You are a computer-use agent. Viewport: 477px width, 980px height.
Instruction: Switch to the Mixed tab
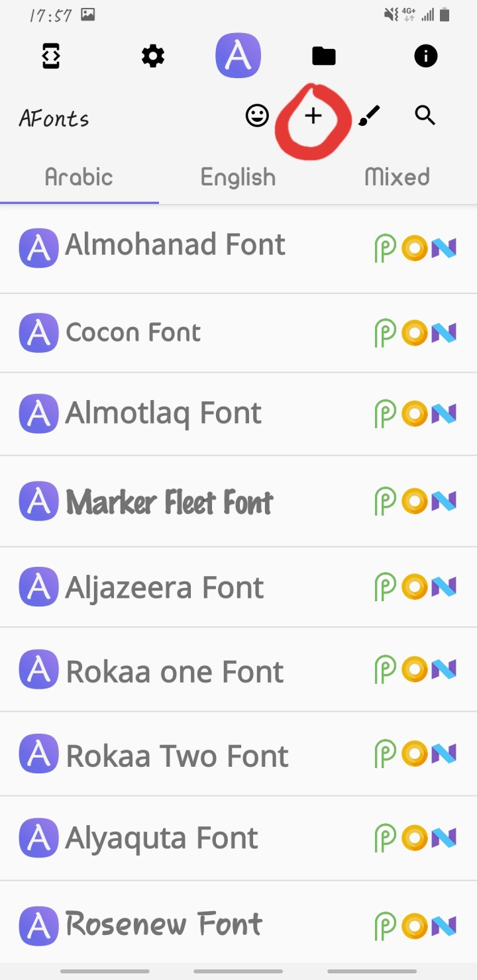pyautogui.click(x=397, y=177)
